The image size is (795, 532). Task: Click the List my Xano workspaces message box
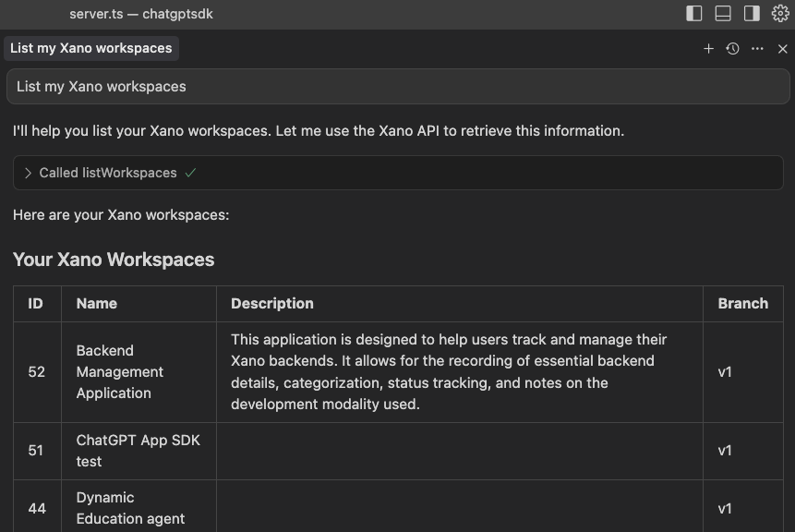click(x=397, y=87)
